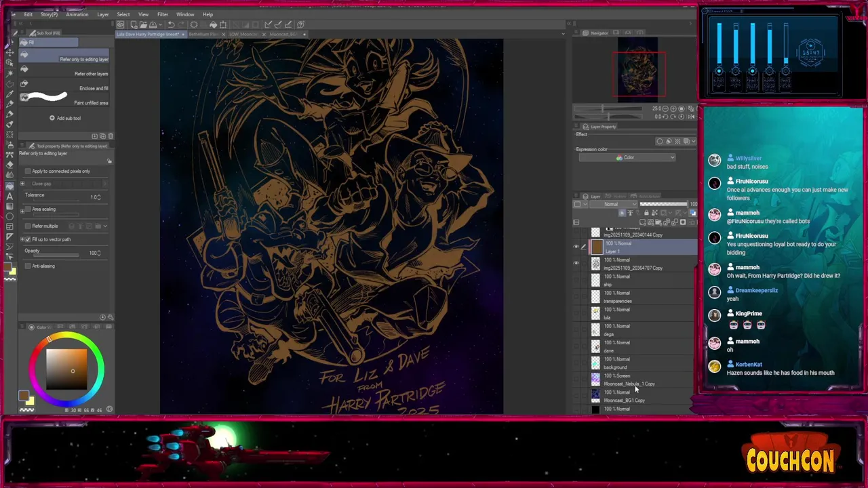Click the Merge with layer below icon
The image size is (868, 488).
(674, 222)
